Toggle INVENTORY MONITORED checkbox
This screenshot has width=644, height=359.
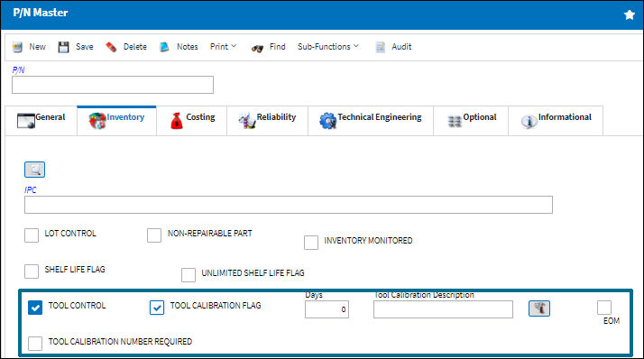coord(311,243)
